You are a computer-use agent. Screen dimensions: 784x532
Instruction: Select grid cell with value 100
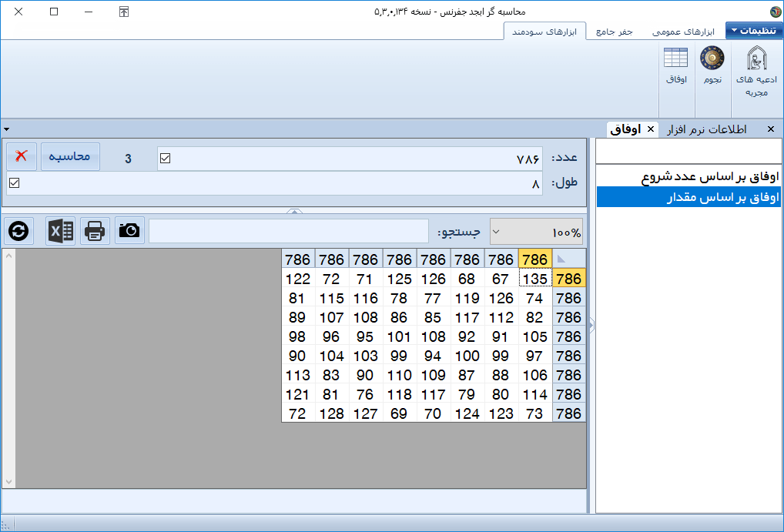point(467,356)
